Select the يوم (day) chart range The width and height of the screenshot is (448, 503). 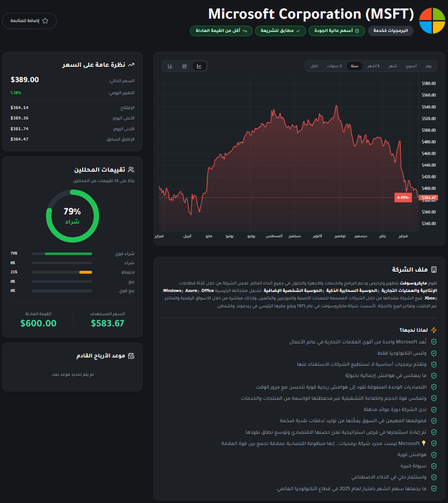click(429, 66)
